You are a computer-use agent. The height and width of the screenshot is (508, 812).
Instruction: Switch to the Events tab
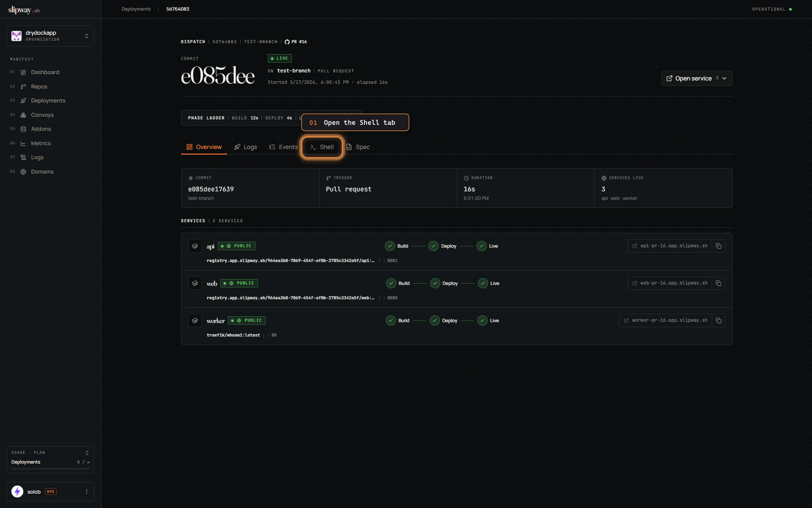tap(283, 147)
